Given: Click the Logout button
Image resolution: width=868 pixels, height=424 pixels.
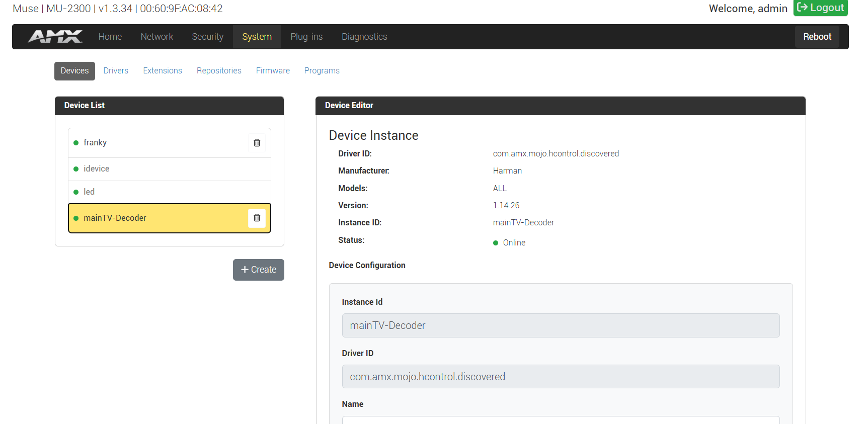Looking at the screenshot, I should click(x=820, y=8).
